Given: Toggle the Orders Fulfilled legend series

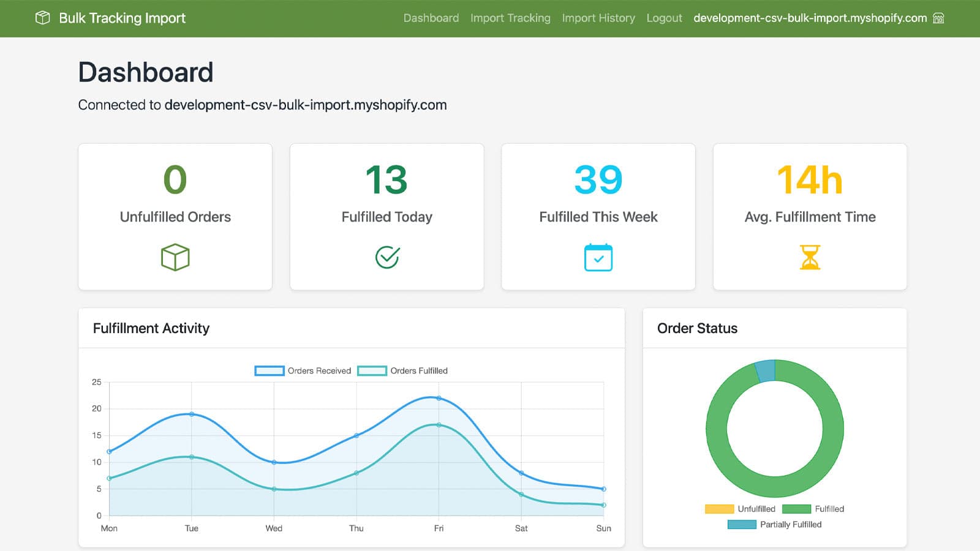Looking at the screenshot, I should point(402,370).
